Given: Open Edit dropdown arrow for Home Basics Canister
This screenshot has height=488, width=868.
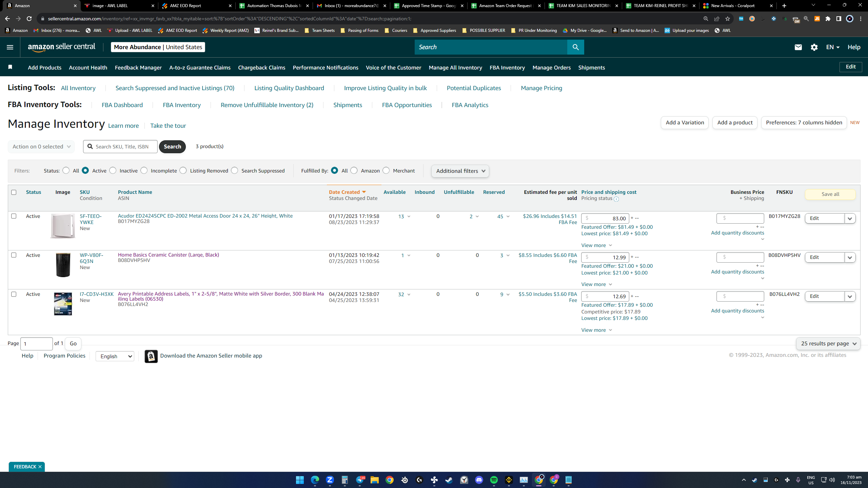Looking at the screenshot, I should point(850,257).
